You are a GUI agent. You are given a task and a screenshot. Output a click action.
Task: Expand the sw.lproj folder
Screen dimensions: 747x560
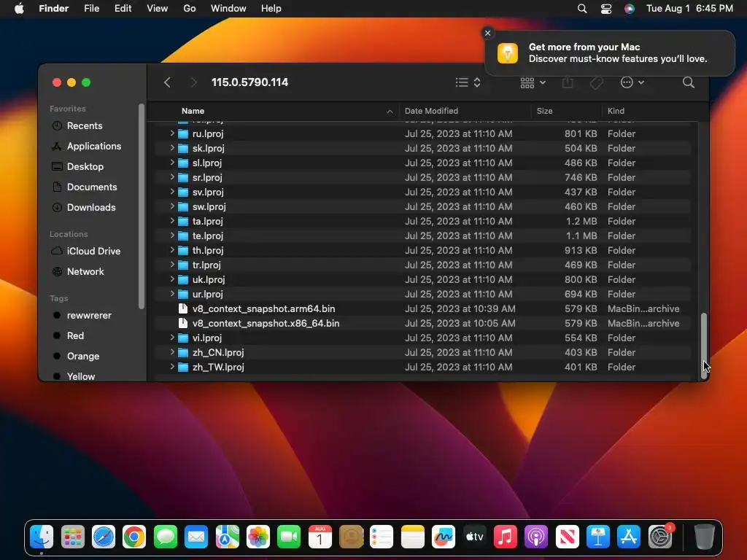click(x=172, y=206)
